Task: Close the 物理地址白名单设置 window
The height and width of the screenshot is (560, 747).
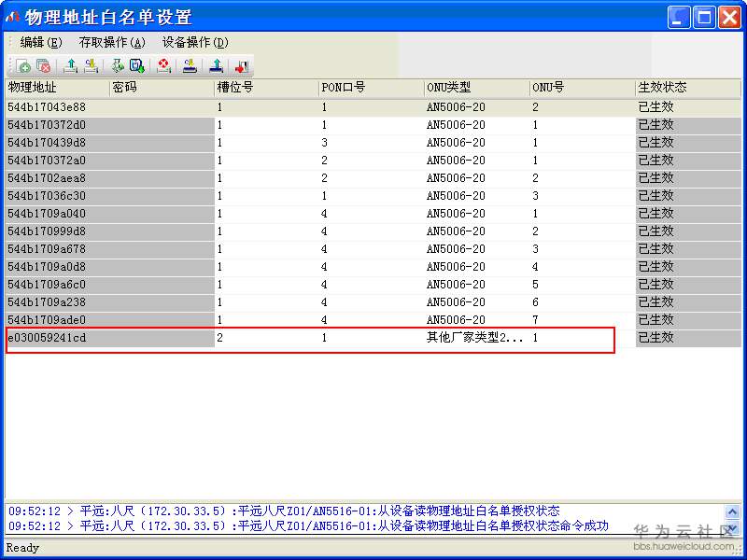Action: click(730, 18)
